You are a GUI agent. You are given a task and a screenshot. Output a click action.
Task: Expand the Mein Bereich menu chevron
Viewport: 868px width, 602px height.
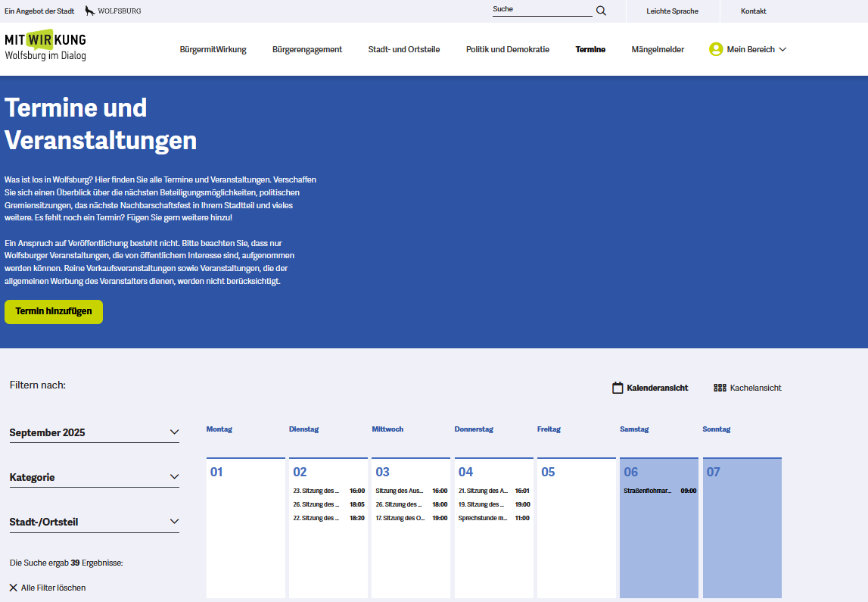(x=782, y=49)
